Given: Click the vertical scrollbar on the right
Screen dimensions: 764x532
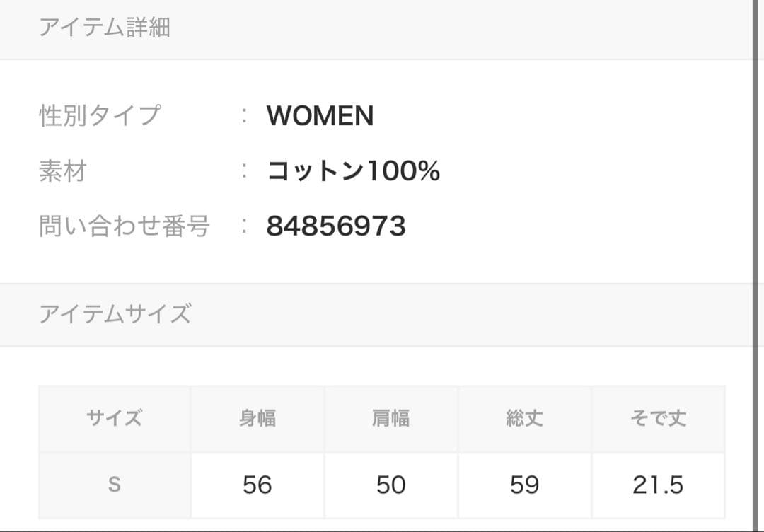Looking at the screenshot, I should [x=756, y=265].
